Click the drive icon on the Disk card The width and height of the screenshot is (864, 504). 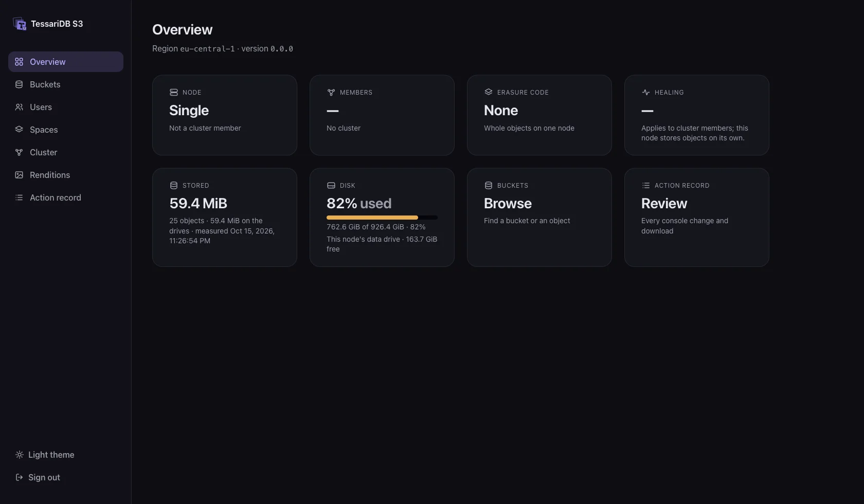point(331,186)
